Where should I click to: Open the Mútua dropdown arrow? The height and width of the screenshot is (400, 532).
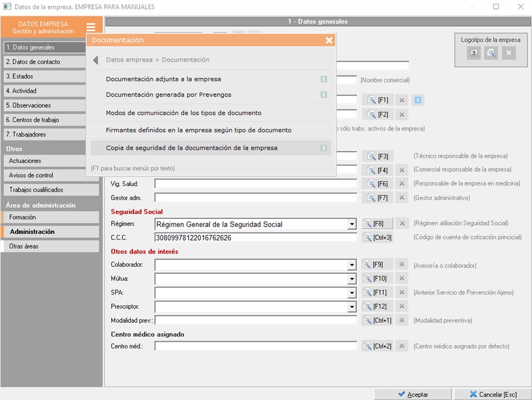tap(351, 279)
